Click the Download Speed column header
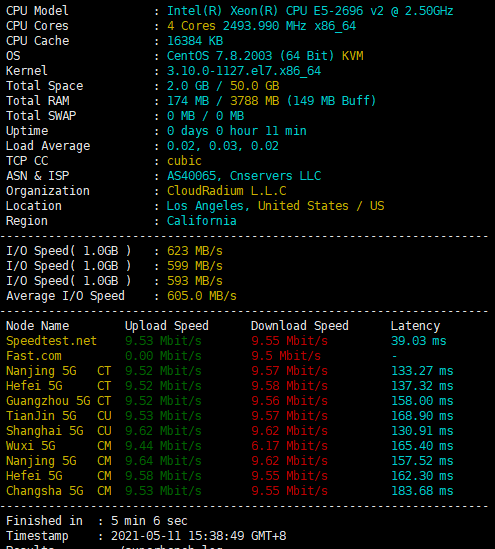The width and height of the screenshot is (495, 549). coord(300,326)
